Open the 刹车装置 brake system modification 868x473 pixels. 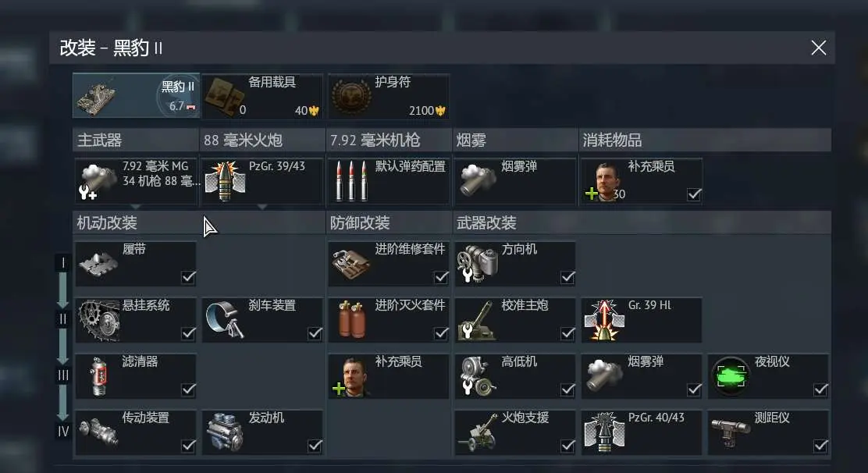click(x=262, y=320)
